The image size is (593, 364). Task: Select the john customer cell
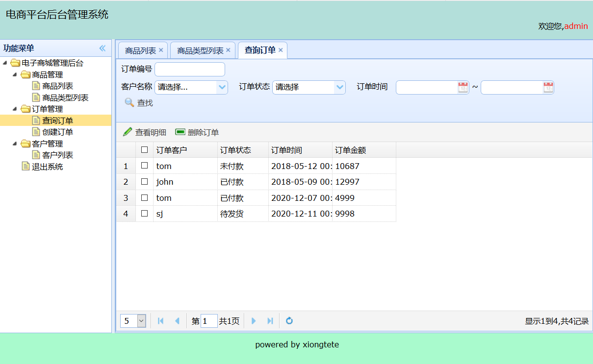point(185,182)
